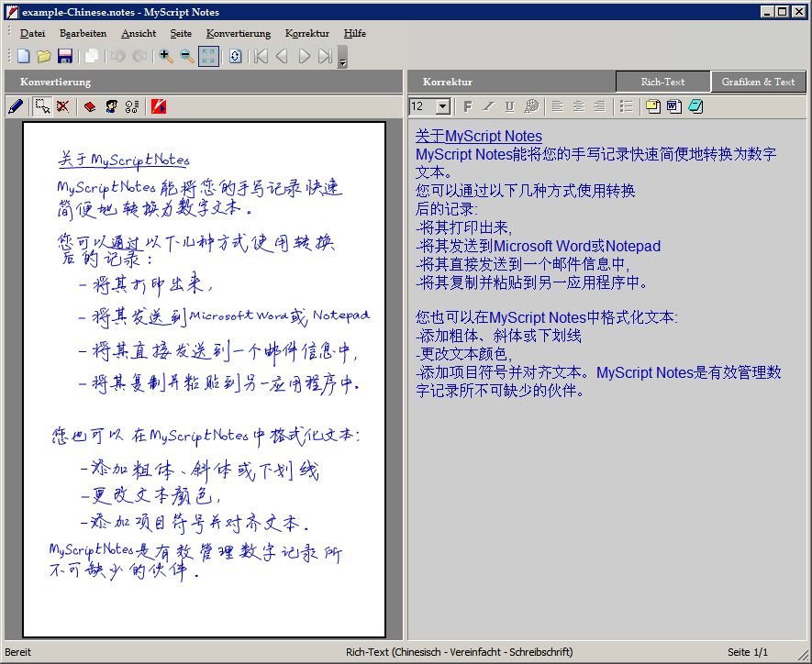The height and width of the screenshot is (664, 812).
Task: Open the Ansicht menu
Action: click(139, 33)
